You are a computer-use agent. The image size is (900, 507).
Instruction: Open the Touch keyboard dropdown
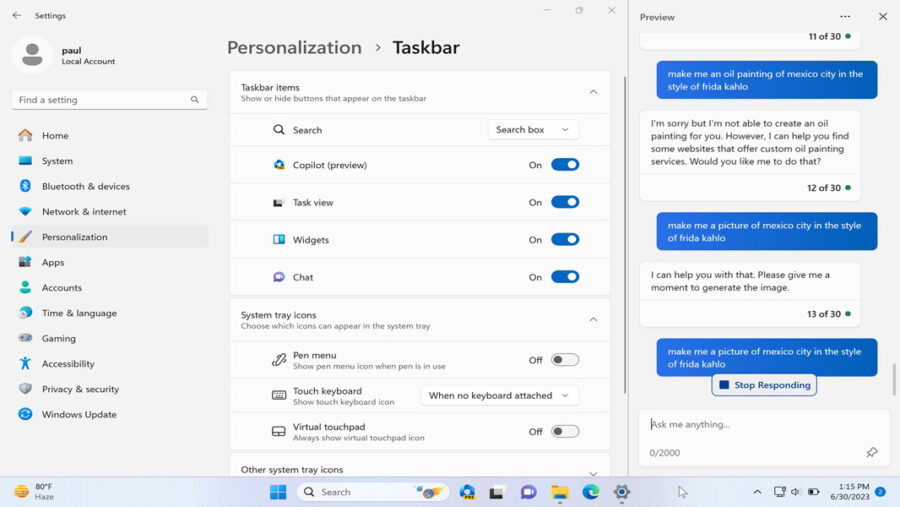point(499,396)
